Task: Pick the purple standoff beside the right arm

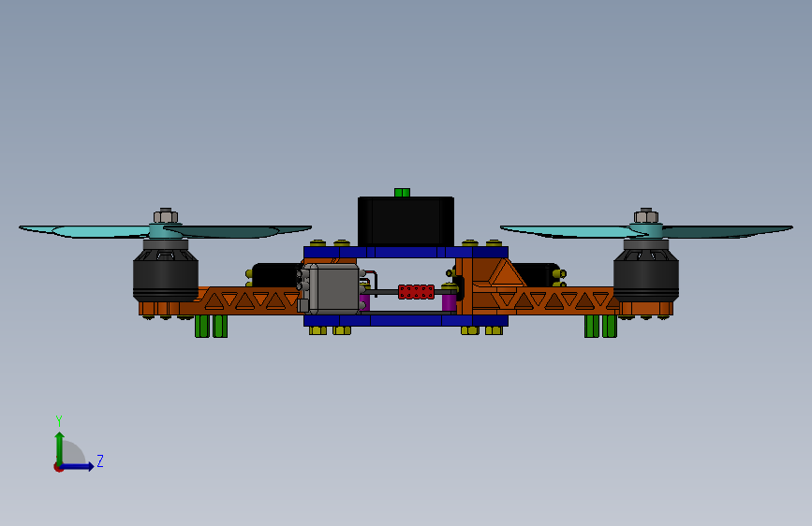Action: click(449, 300)
